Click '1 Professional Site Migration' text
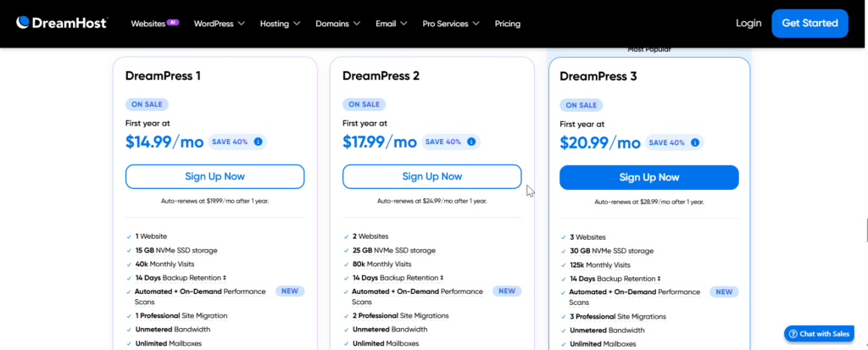 [x=181, y=315]
